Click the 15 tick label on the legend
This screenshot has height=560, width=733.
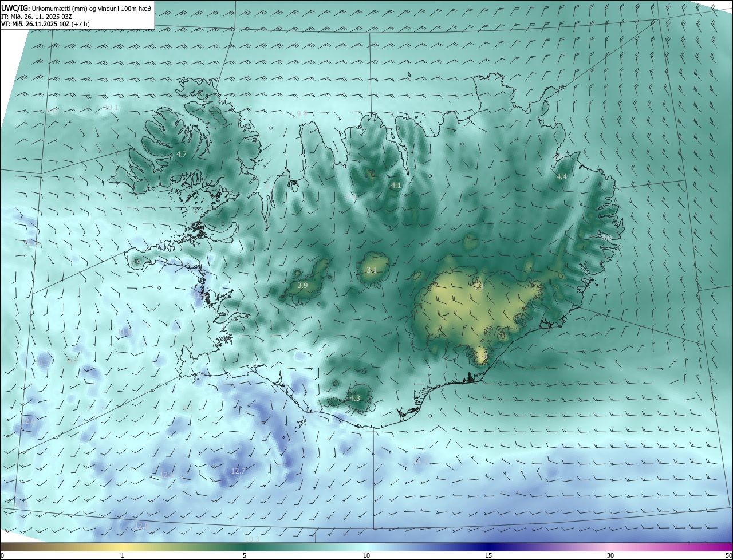tap(488, 555)
